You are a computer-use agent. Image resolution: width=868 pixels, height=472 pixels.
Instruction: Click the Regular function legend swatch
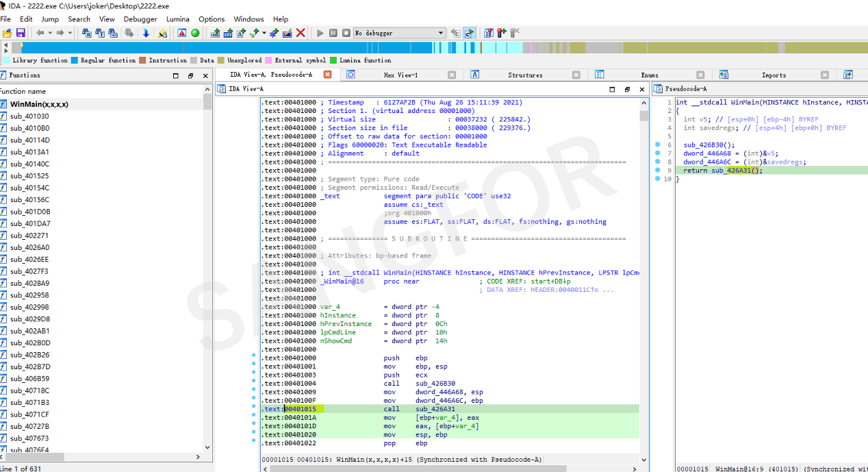(x=75, y=60)
